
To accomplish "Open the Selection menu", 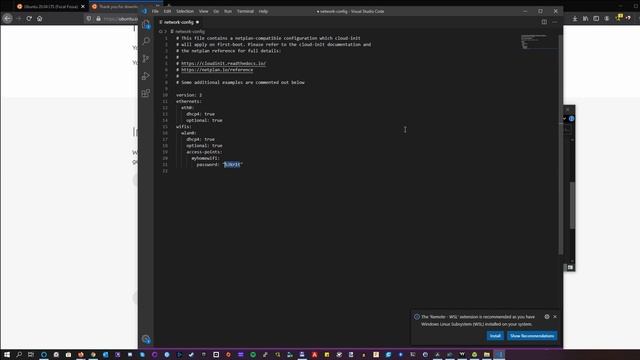I will pos(185,11).
